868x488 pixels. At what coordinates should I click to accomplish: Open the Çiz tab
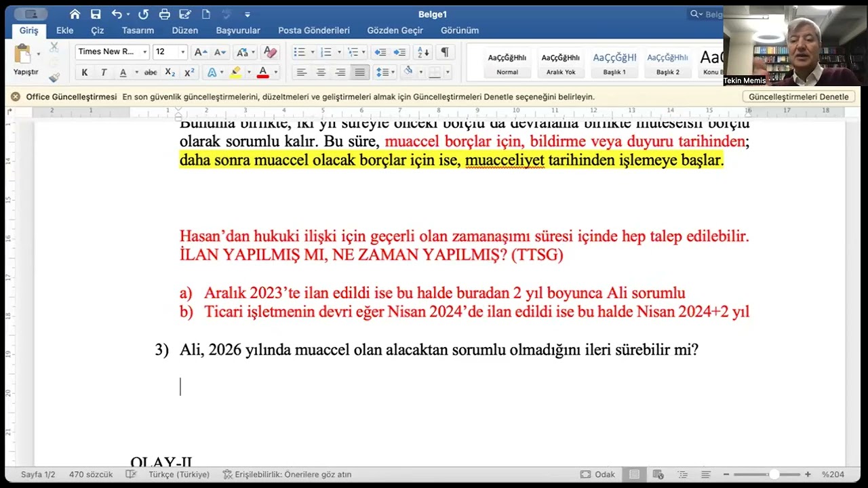98,30
